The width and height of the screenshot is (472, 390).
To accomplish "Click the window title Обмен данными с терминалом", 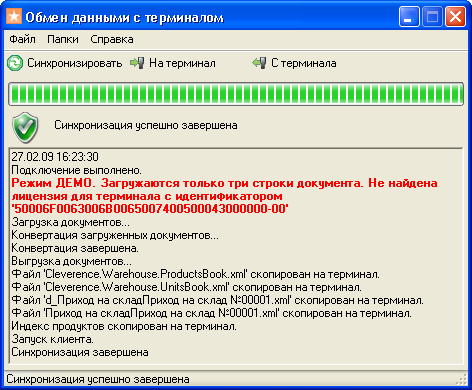I will [x=124, y=17].
